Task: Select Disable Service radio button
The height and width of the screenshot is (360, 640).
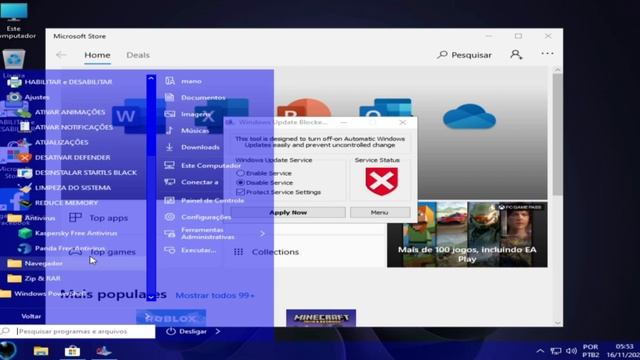Action: [240, 182]
